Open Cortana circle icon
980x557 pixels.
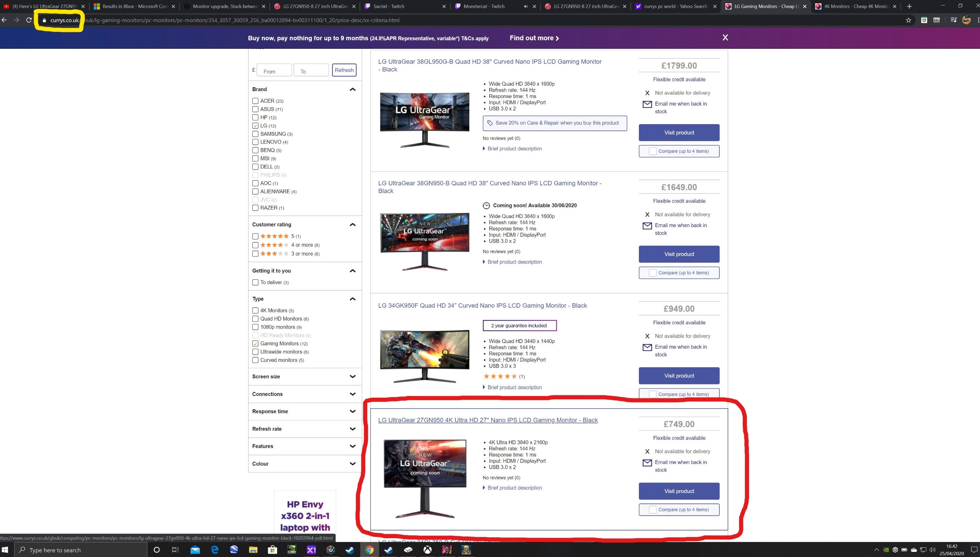tap(157, 550)
